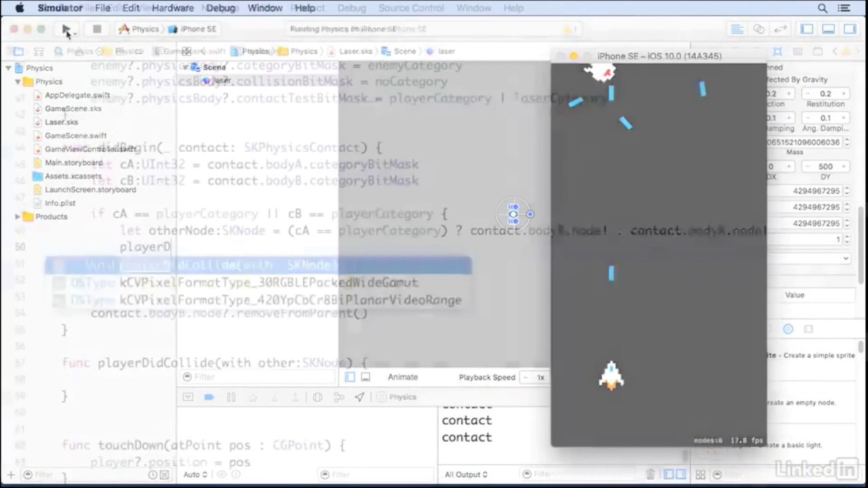Click the player spaceship in the simulator
Image resolution: width=868 pixels, height=488 pixels.
(x=611, y=375)
